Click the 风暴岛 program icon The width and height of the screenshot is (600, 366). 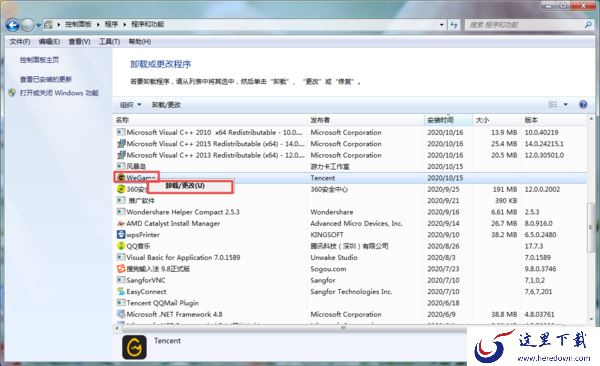[x=121, y=166]
